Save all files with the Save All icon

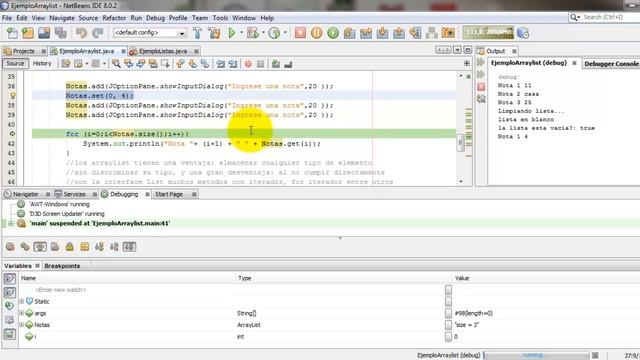click(61, 33)
